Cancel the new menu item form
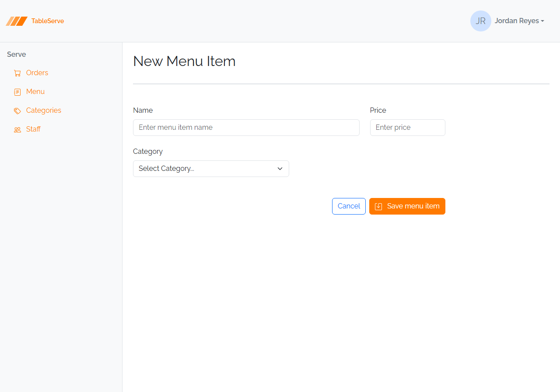 coord(349,206)
